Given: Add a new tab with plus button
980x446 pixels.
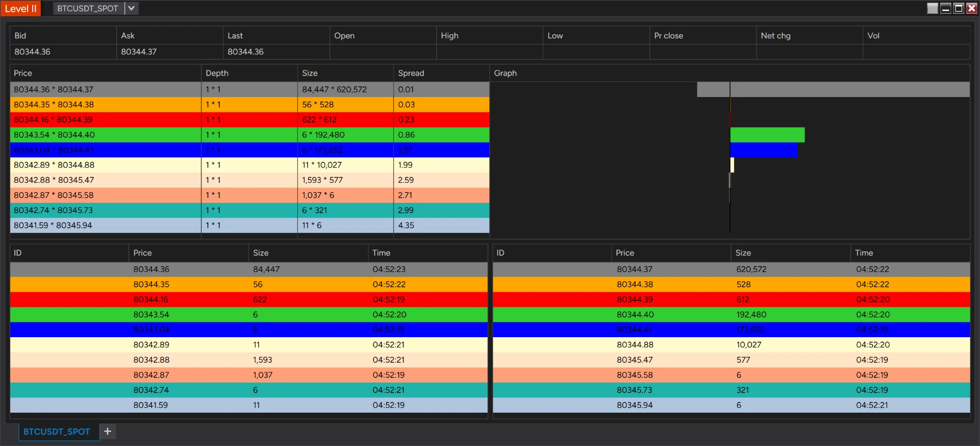Looking at the screenshot, I should click(108, 432).
